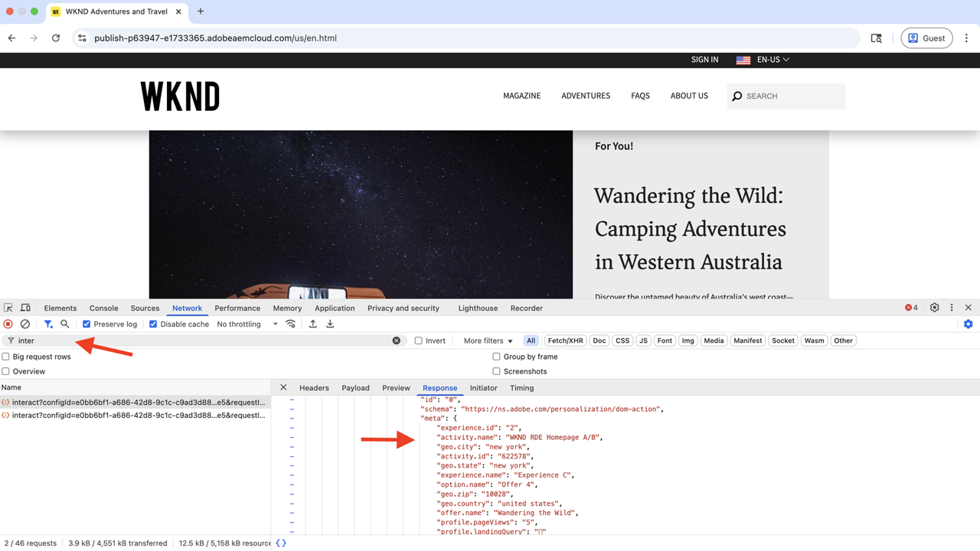Clear the network log
The image size is (980, 551).
tap(25, 324)
